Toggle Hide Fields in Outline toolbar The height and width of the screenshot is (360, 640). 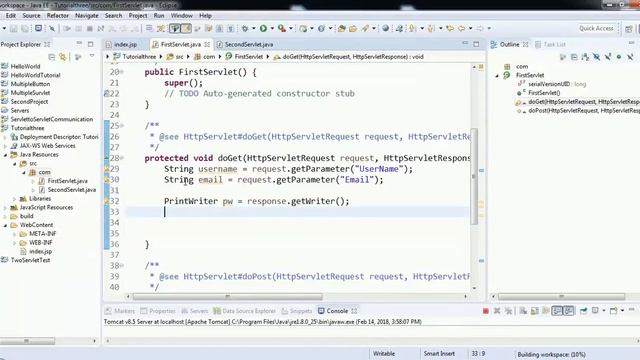(x=597, y=57)
